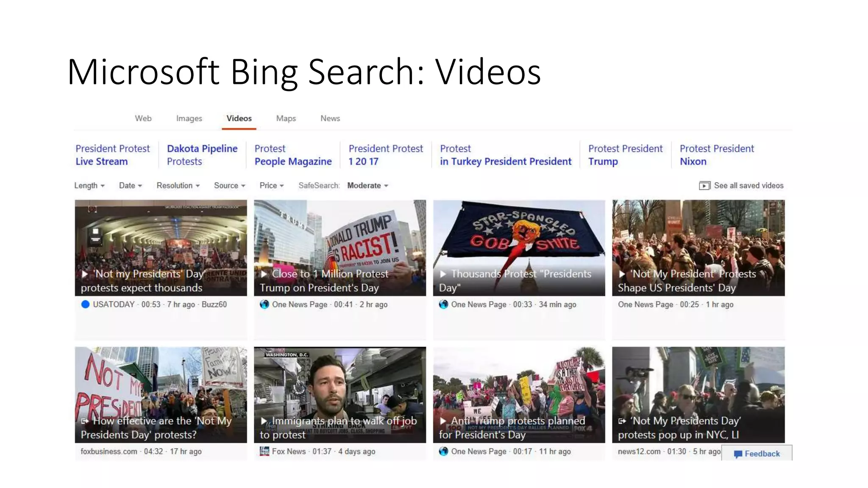The image size is (868, 488).
Task: Click play arrow on Close to 1 Million video
Action: click(264, 274)
